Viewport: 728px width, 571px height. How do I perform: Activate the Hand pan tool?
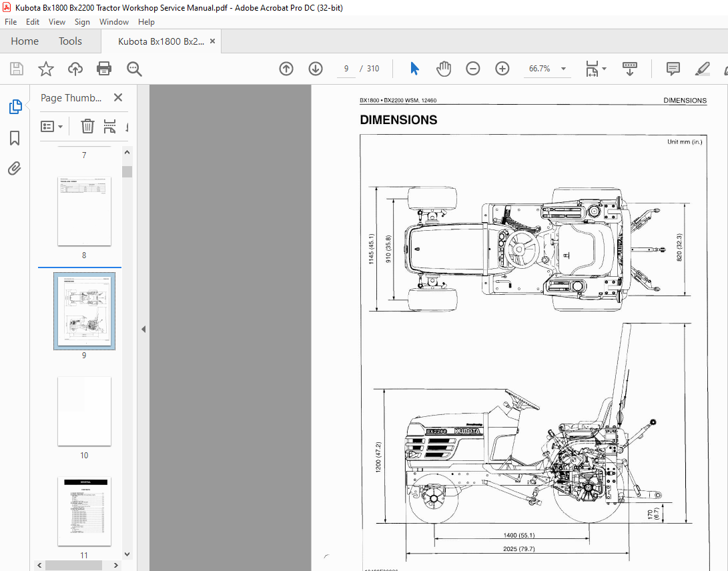click(x=444, y=69)
